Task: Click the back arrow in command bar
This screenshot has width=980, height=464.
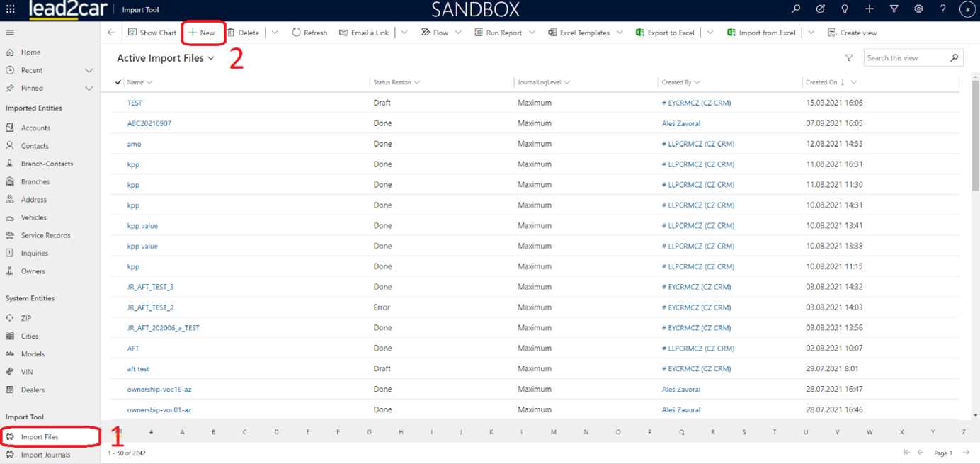Action: point(111,33)
